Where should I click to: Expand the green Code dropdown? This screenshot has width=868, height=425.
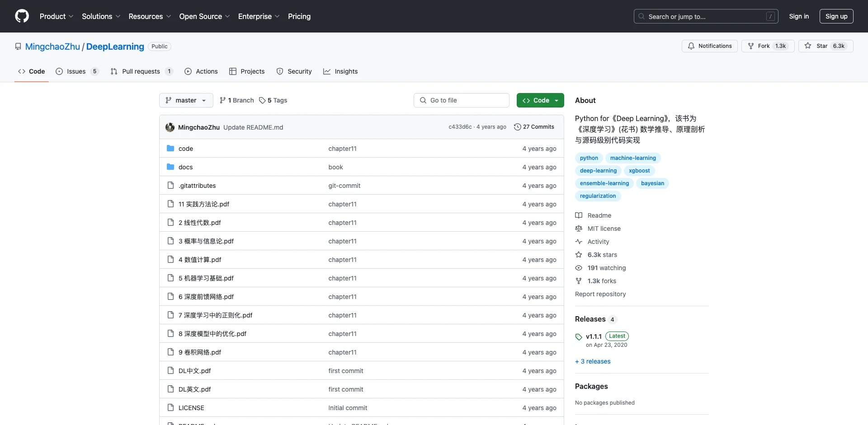point(540,100)
